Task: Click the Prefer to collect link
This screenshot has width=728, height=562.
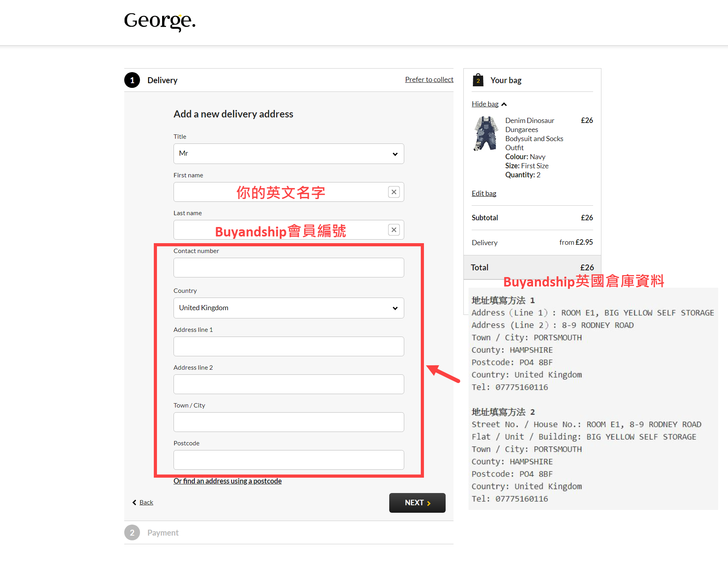Action: tap(429, 80)
